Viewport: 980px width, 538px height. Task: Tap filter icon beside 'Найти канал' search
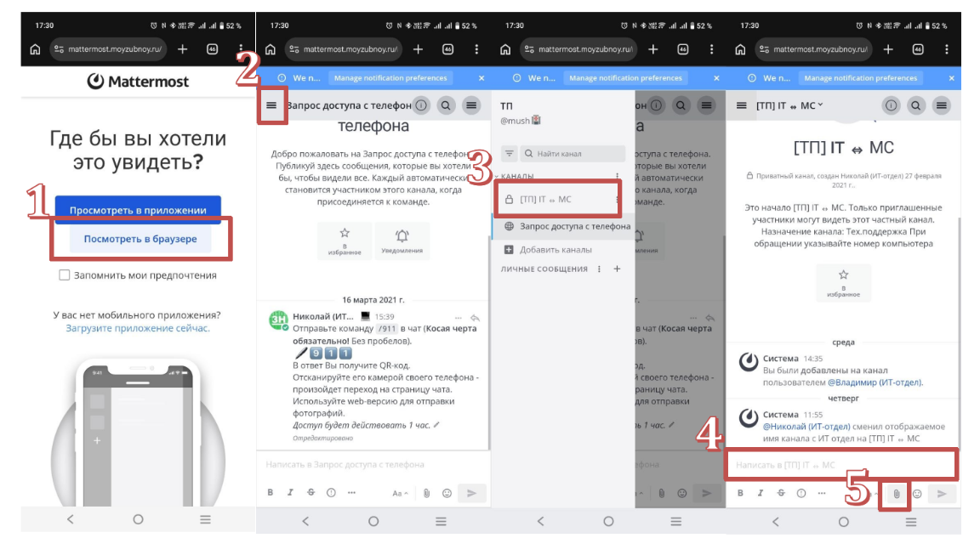click(510, 154)
